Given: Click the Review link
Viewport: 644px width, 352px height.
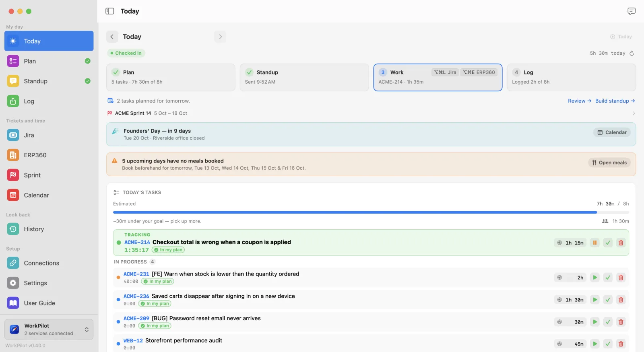Looking at the screenshot, I should pos(580,101).
